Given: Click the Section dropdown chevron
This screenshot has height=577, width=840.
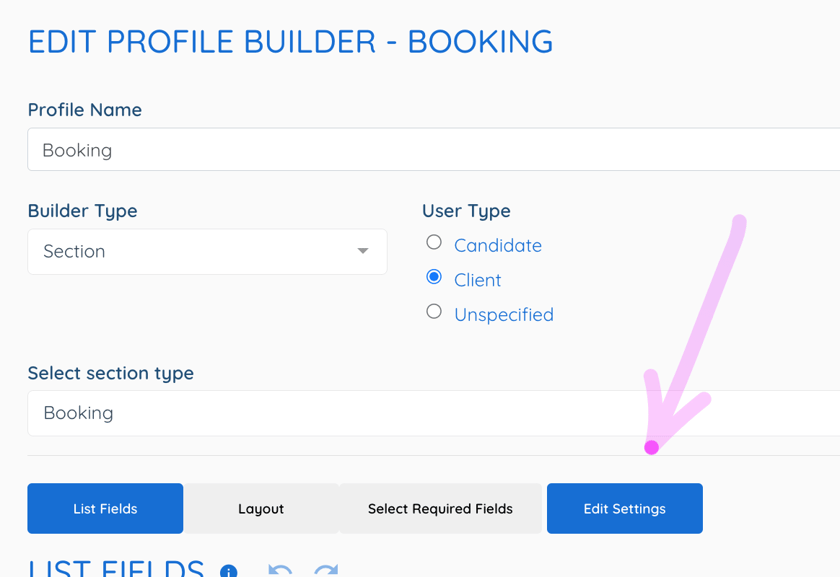Looking at the screenshot, I should click(x=363, y=251).
